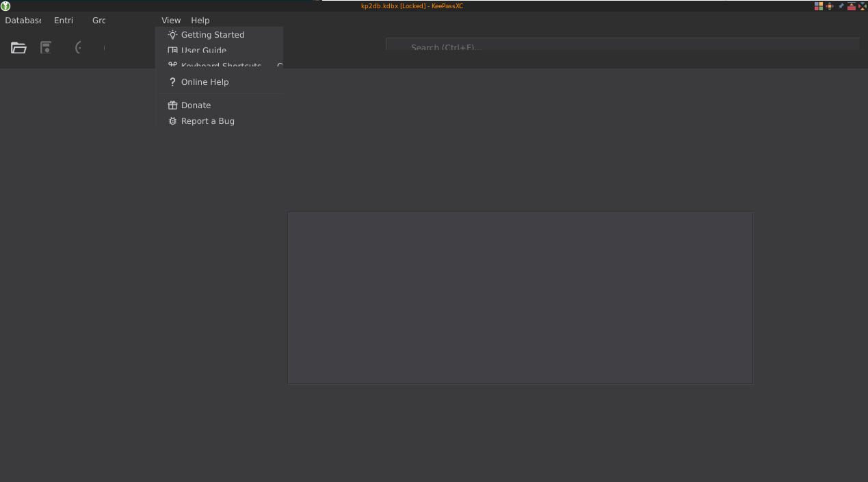The height and width of the screenshot is (482, 868).
Task: Click the red shade window icon in title bar
Action: (852, 6)
